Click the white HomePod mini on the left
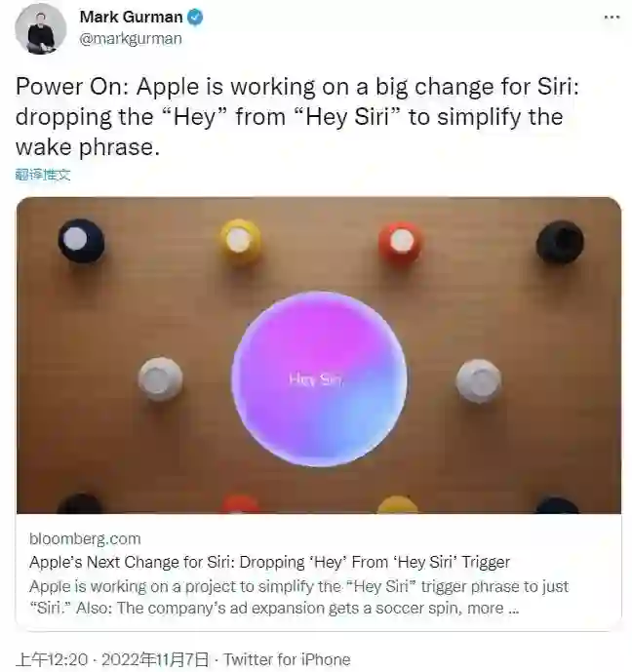632x672 pixels. 160,378
